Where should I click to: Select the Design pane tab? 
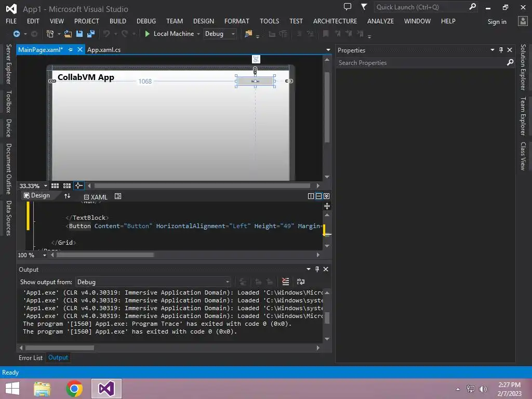coord(37,195)
